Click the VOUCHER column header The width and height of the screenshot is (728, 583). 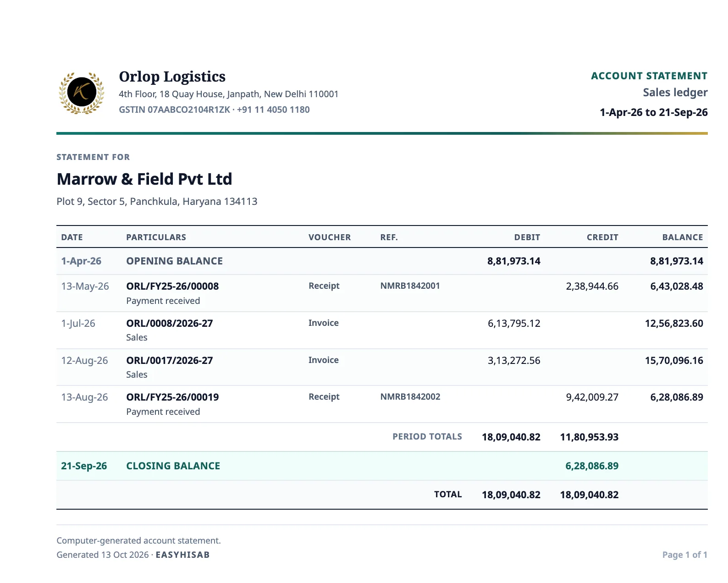coord(330,237)
